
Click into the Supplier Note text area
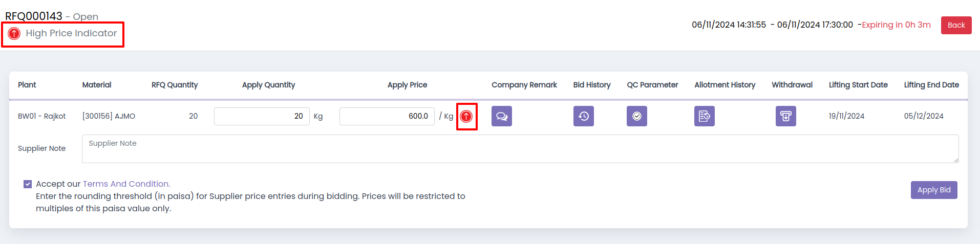(x=520, y=149)
